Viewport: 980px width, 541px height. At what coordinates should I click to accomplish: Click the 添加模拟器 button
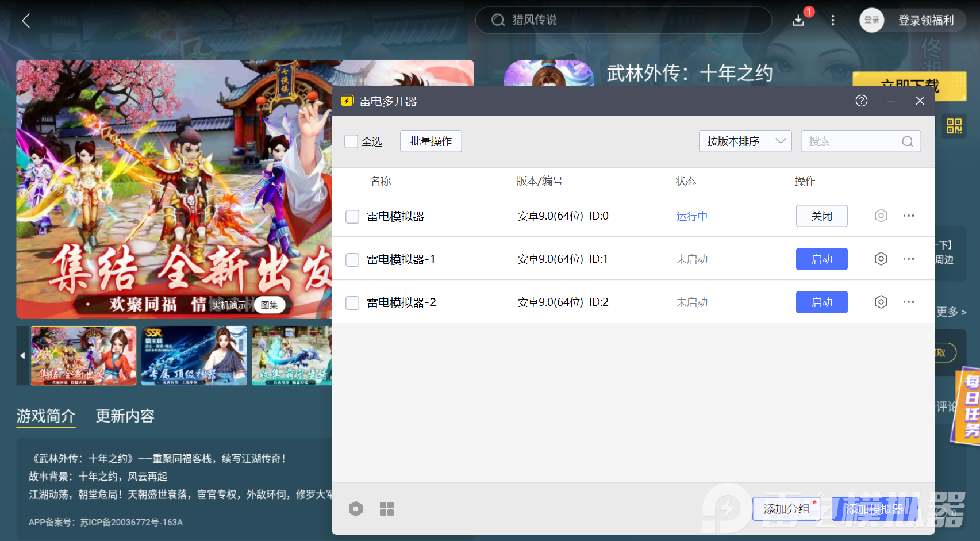click(874, 509)
